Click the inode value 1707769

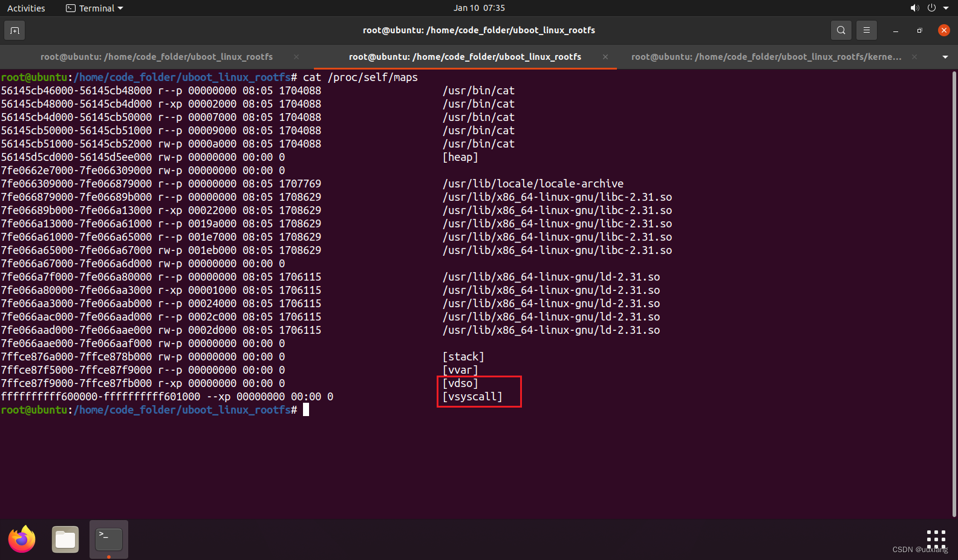pyautogui.click(x=300, y=184)
